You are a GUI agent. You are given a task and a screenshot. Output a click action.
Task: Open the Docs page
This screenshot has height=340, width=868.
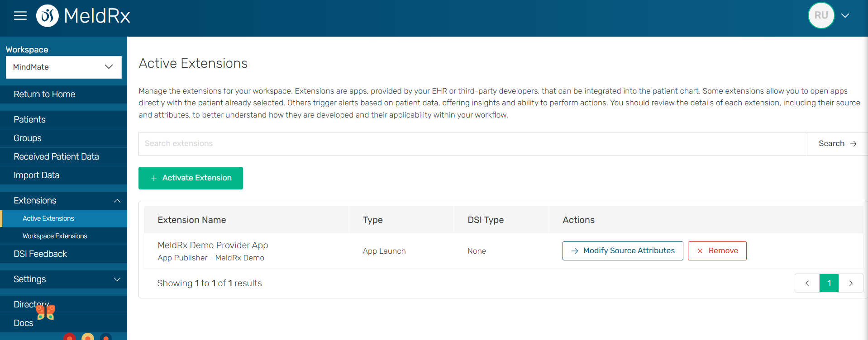coord(63,323)
